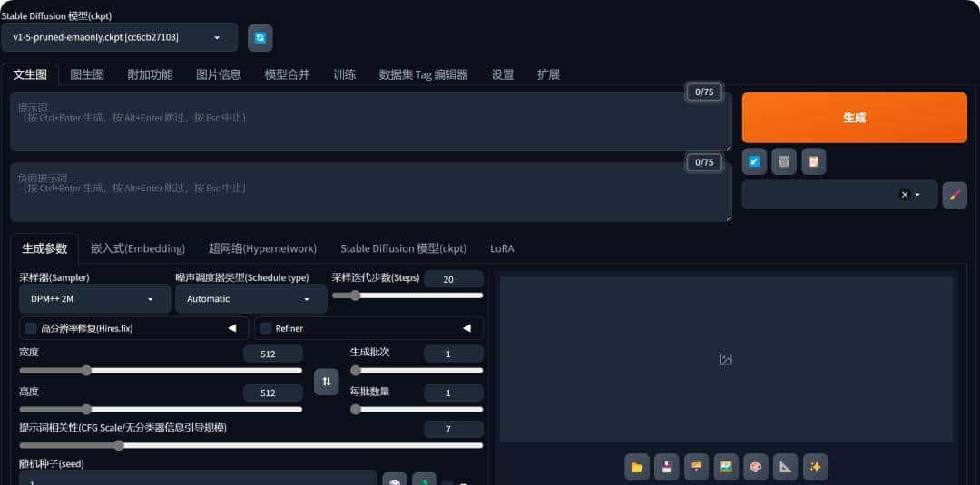The width and height of the screenshot is (980, 485).
Task: Swap width and height with the arrows button
Action: pyautogui.click(x=327, y=382)
